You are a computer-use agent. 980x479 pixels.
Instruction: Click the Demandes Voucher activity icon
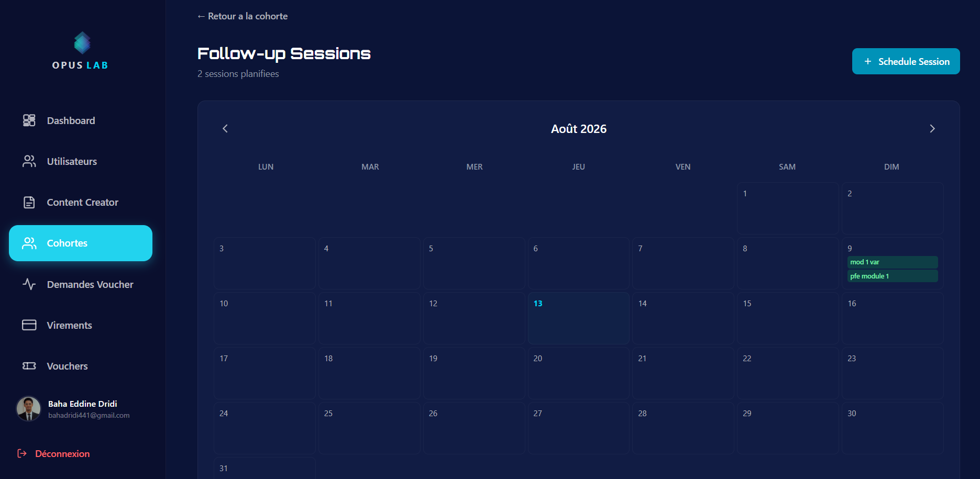[x=29, y=284]
